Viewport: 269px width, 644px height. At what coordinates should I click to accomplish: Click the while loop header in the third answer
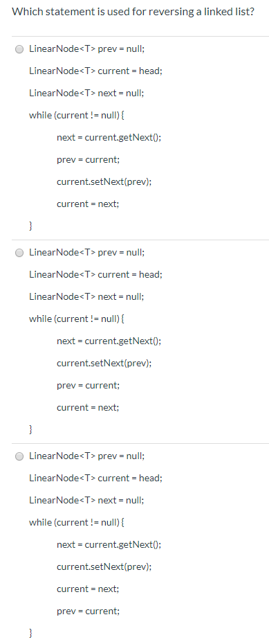77,522
